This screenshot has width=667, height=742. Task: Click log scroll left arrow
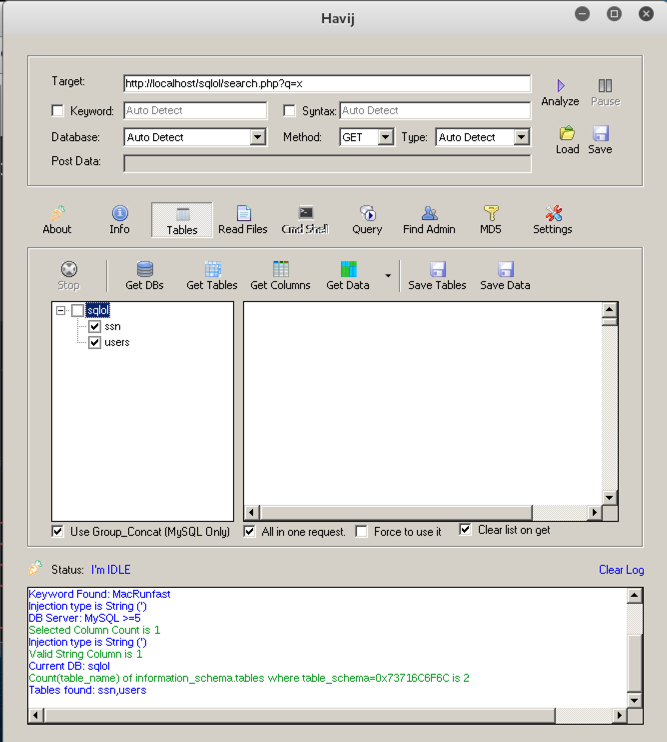pos(35,715)
